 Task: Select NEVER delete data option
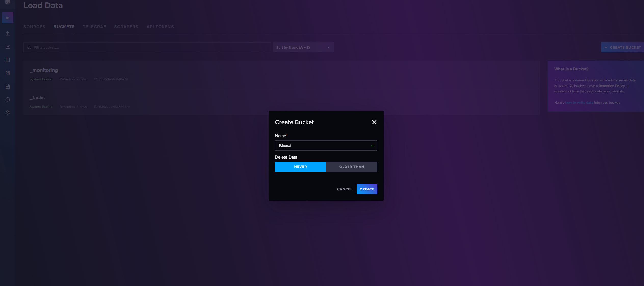(x=300, y=167)
